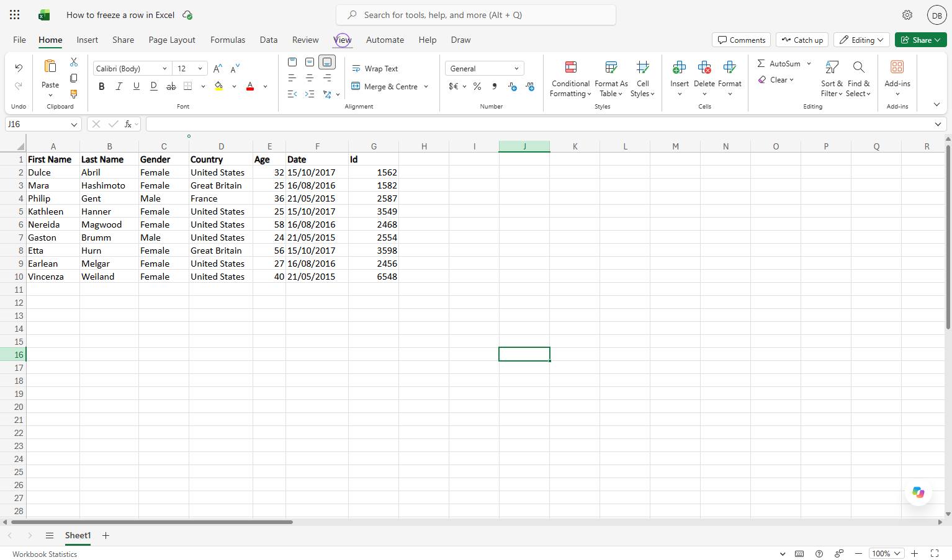Switch to the View ribbon tab
Image resolution: width=952 pixels, height=560 pixels.
click(343, 40)
